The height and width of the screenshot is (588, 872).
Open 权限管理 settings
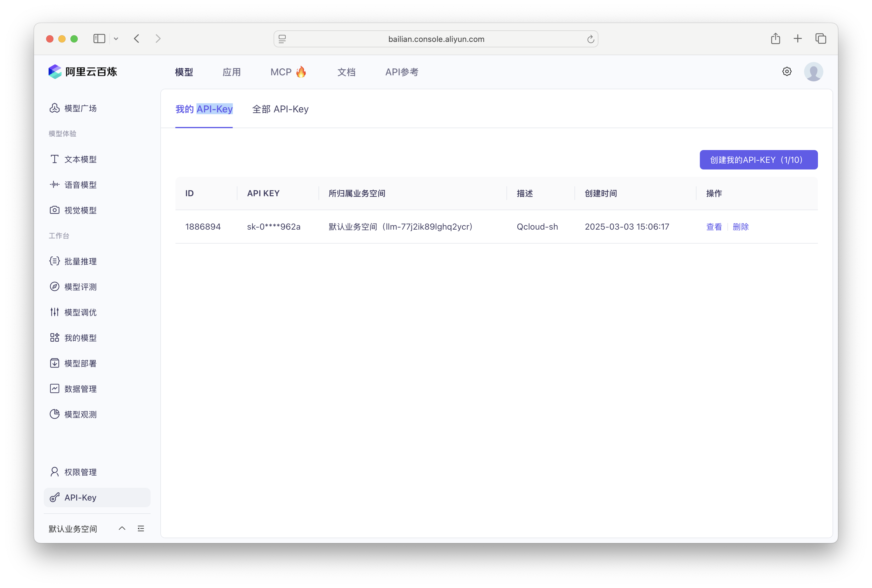pyautogui.click(x=80, y=472)
